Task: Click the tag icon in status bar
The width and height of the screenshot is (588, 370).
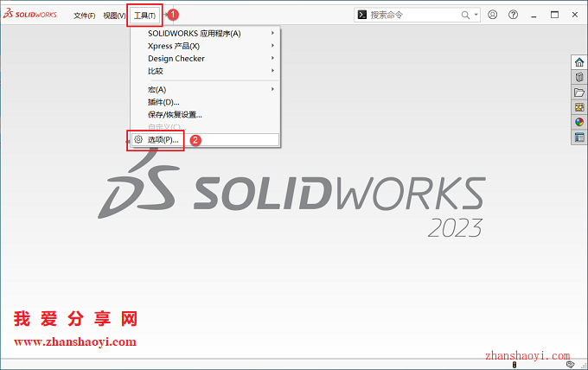Action: (x=570, y=364)
